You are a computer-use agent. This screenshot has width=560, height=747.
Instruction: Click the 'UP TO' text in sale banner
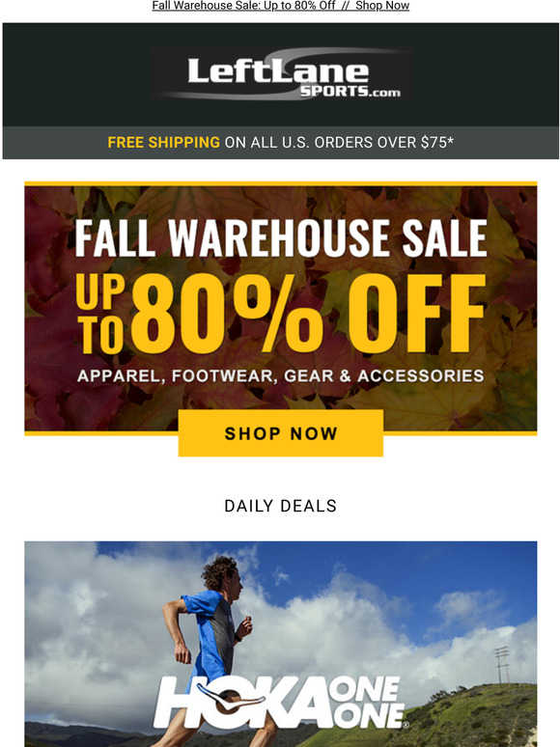tap(100, 314)
